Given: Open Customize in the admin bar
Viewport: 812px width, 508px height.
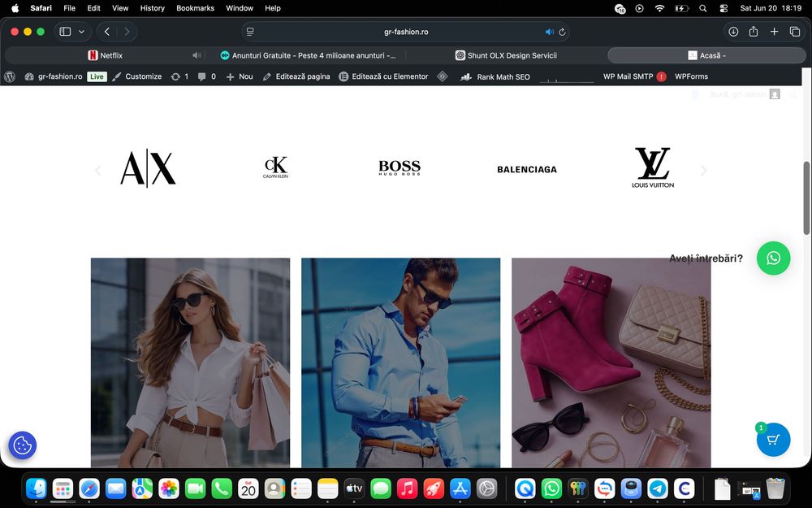Looking at the screenshot, I should tap(137, 76).
